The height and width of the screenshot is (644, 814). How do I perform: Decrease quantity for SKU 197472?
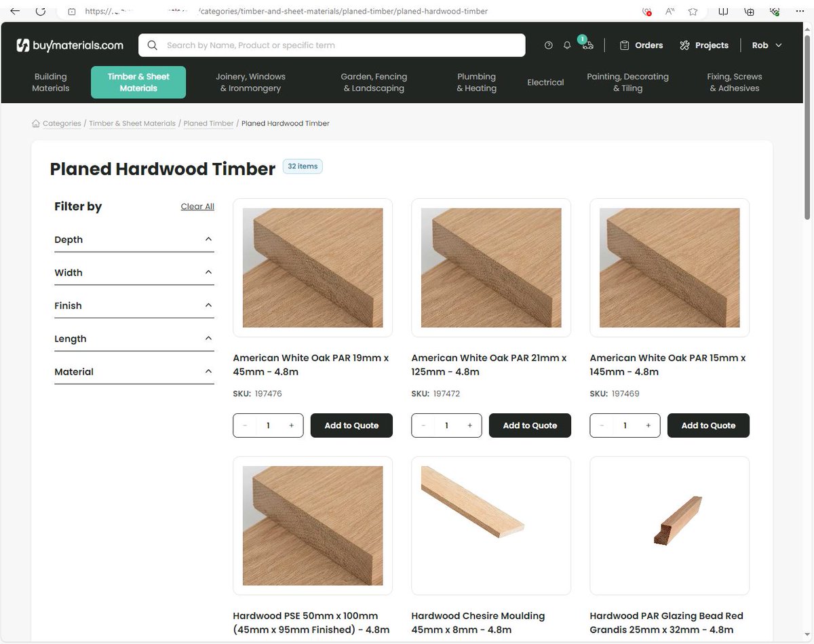tap(423, 425)
